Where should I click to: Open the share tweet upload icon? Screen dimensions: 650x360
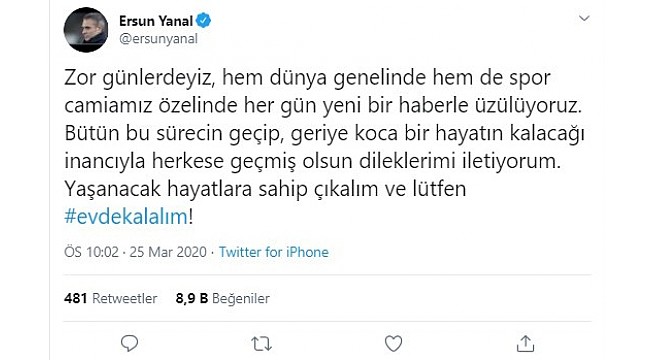coord(525,344)
